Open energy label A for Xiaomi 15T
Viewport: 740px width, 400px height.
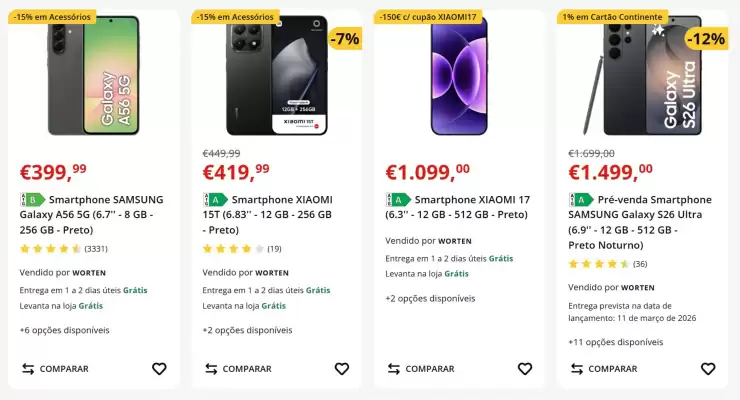click(x=215, y=200)
